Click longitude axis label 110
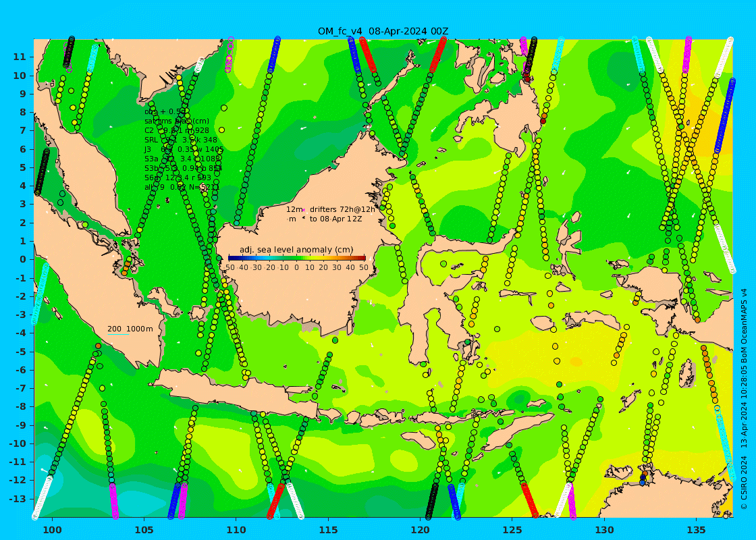 click(236, 530)
